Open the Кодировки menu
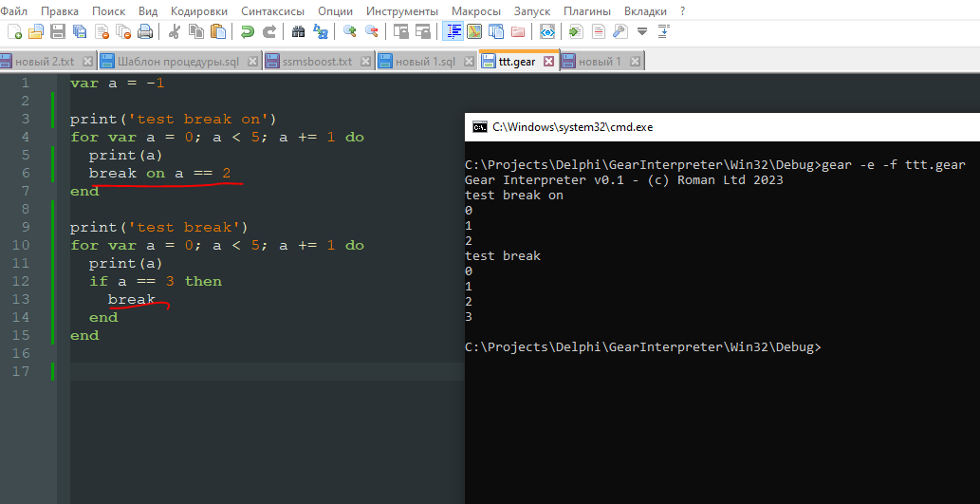Image resolution: width=980 pixels, height=504 pixels. click(x=199, y=10)
